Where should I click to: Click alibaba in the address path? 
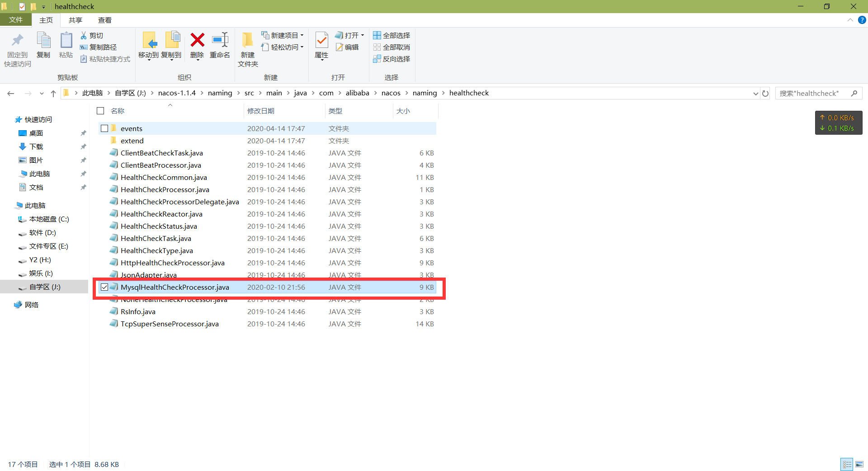coord(358,93)
